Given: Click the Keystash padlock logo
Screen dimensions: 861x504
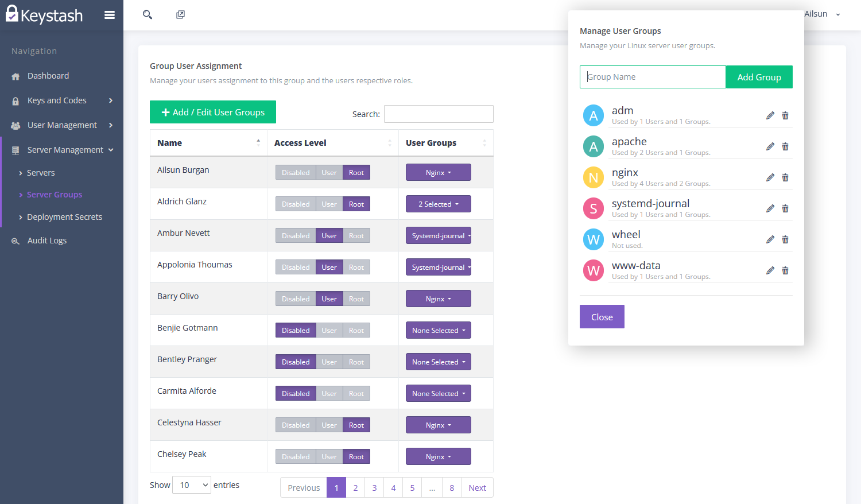Looking at the screenshot, I should [11, 14].
